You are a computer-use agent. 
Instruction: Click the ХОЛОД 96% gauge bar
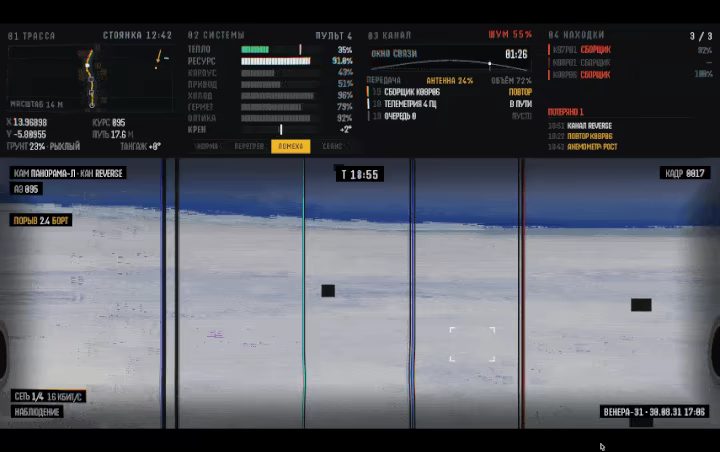277,96
